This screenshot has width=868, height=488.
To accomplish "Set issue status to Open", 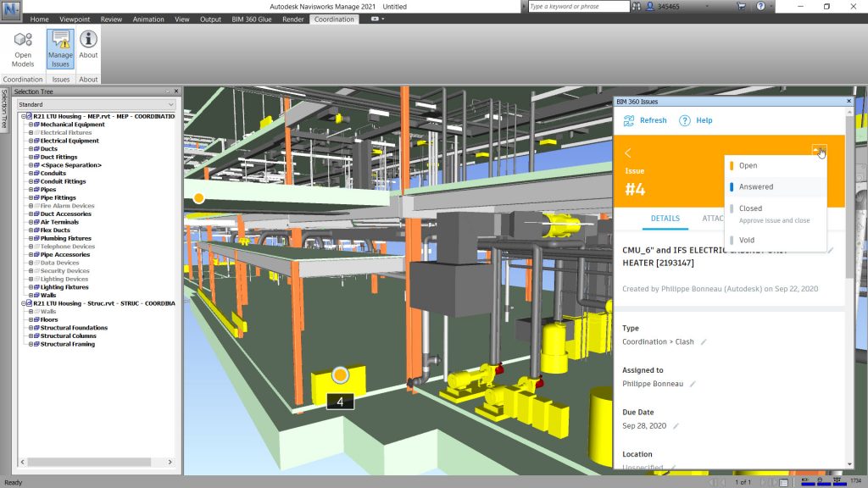I will (x=776, y=165).
